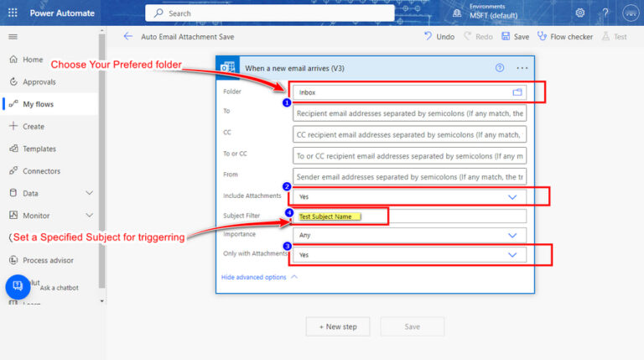Click the From sender field
The image size is (644, 360).
pos(409,177)
